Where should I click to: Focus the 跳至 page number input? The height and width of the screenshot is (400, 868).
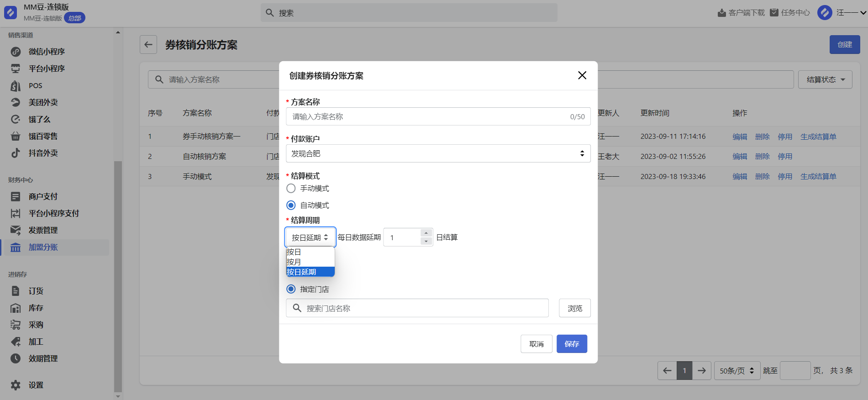[x=795, y=370]
